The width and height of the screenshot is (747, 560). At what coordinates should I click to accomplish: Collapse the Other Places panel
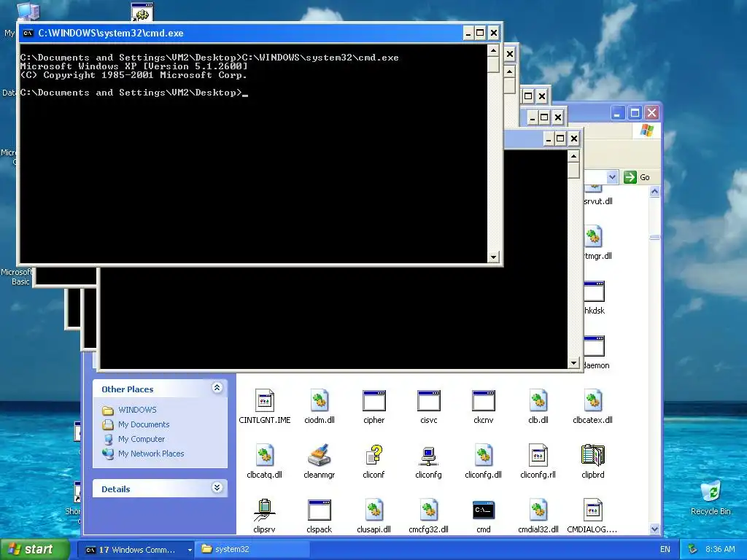(217, 388)
